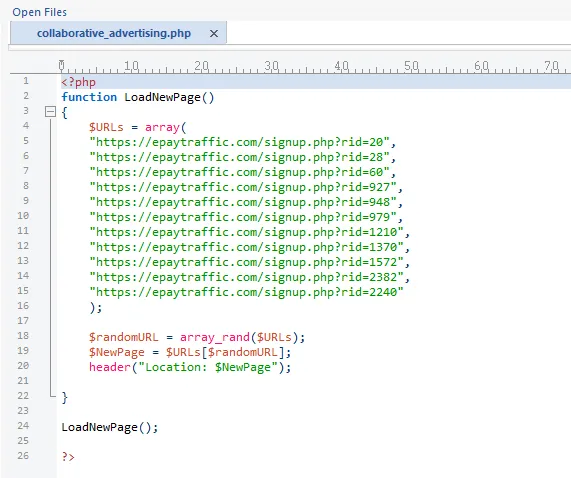Click line number 26 in the gutter

tap(23, 455)
